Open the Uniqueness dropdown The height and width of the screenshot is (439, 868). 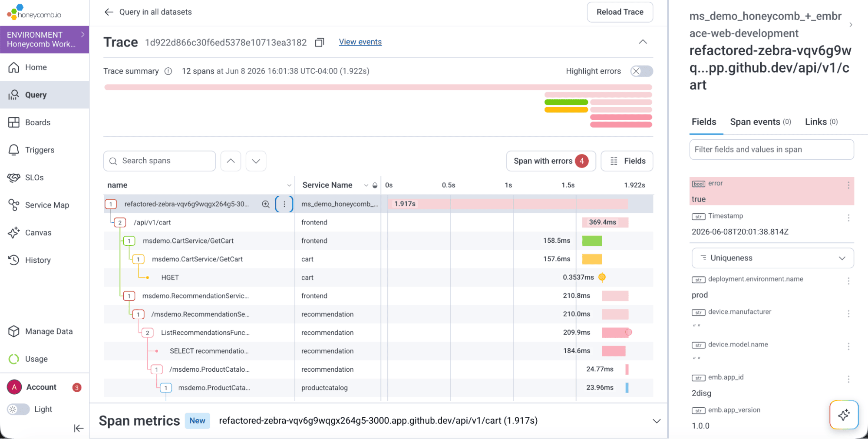pyautogui.click(x=772, y=258)
